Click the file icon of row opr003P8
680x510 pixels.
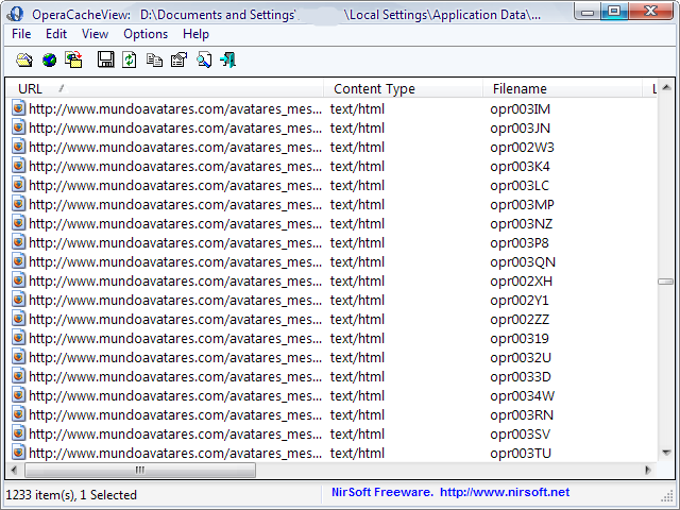pos(18,242)
